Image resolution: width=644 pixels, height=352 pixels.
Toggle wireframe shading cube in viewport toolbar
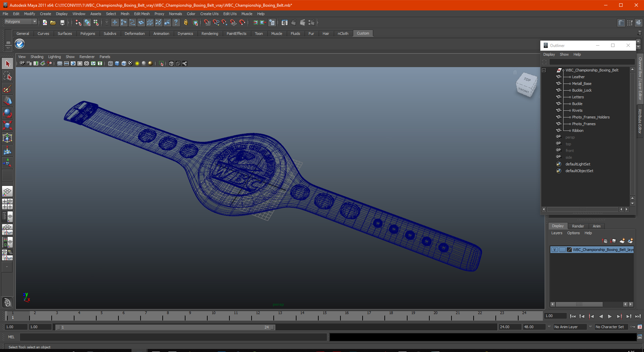110,63
